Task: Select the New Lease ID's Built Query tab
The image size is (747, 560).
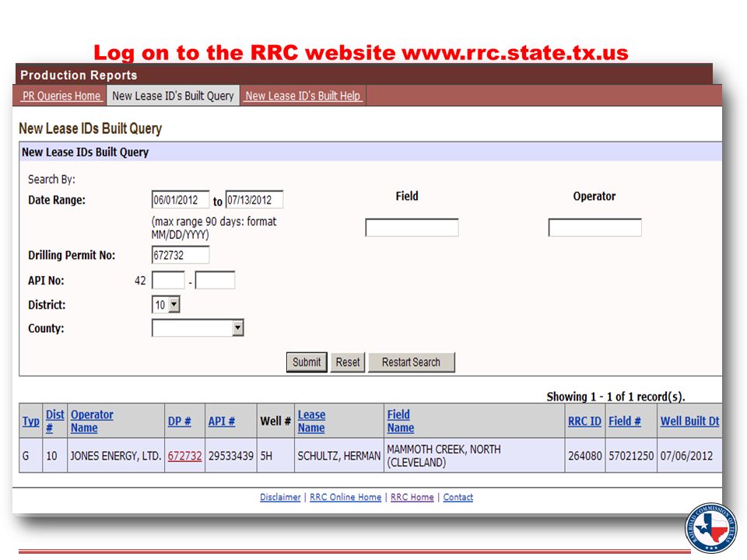Action: click(x=173, y=96)
